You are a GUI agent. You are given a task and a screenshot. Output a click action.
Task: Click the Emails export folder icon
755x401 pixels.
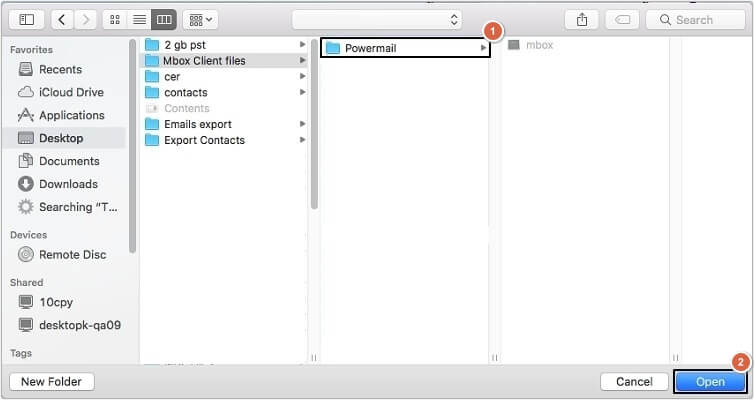coord(152,124)
